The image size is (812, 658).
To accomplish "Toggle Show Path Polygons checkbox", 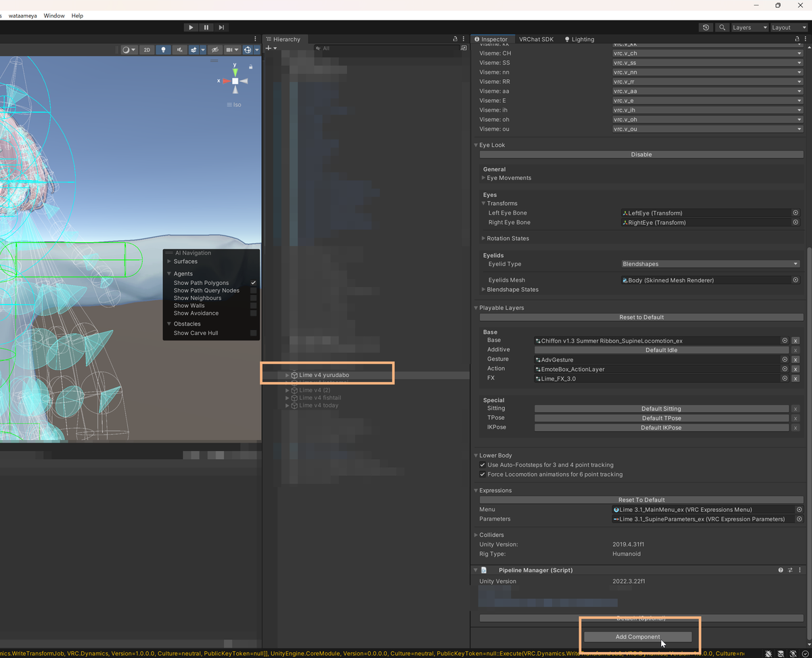I will 253,282.
